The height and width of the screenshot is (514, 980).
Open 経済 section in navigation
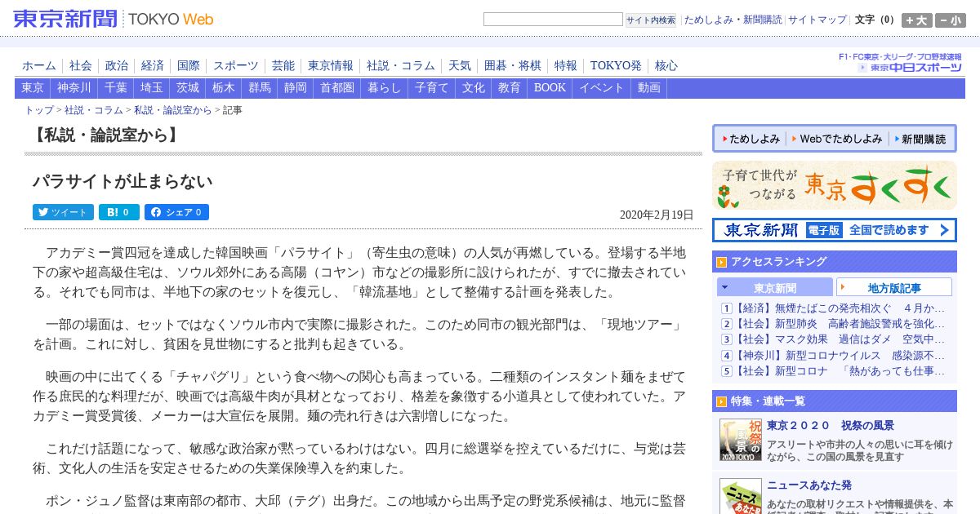[x=153, y=65]
